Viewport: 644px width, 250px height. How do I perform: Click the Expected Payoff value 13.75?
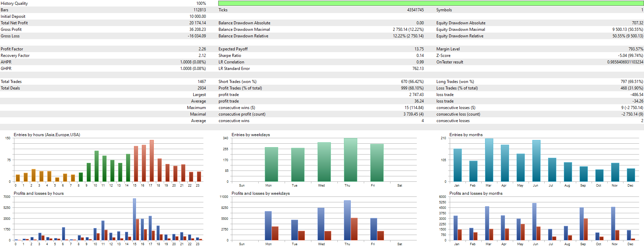419,49
